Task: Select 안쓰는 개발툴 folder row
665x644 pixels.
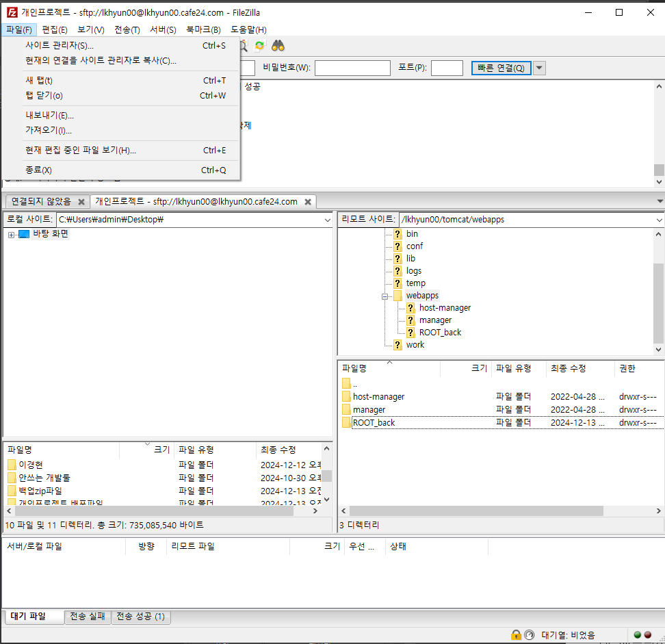Action: [x=164, y=478]
